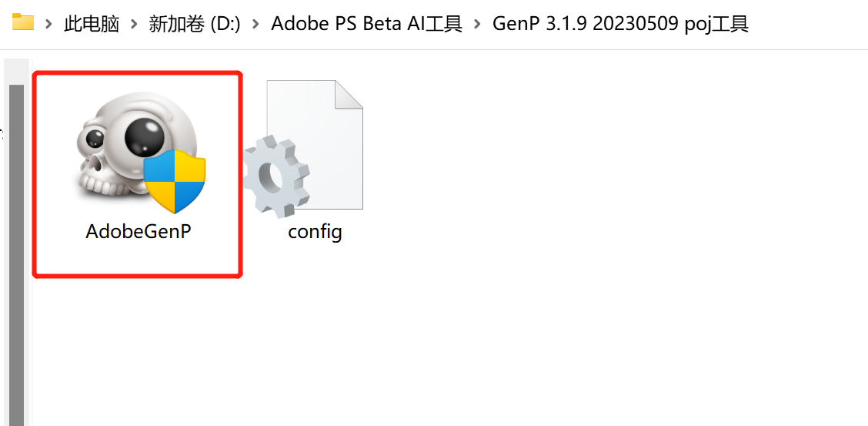This screenshot has width=868, height=426.
Task: Click the UAC shield overlay on AdobeGenP
Action: pyautogui.click(x=175, y=182)
